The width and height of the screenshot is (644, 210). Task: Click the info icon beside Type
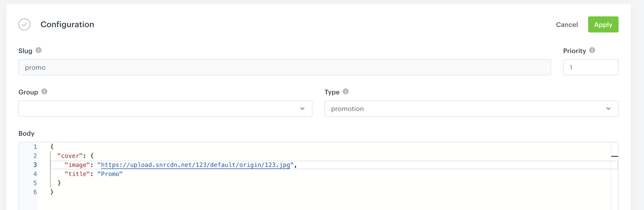346,91
